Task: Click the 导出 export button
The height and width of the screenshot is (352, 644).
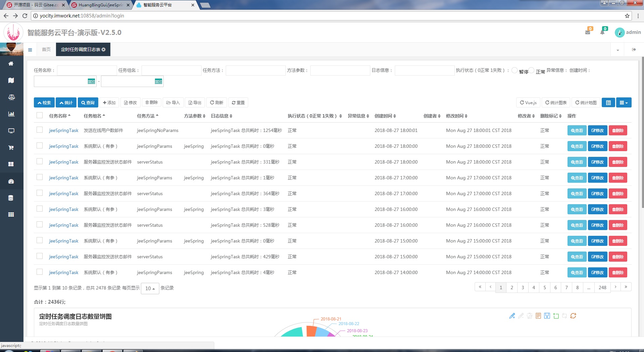Action: point(195,102)
